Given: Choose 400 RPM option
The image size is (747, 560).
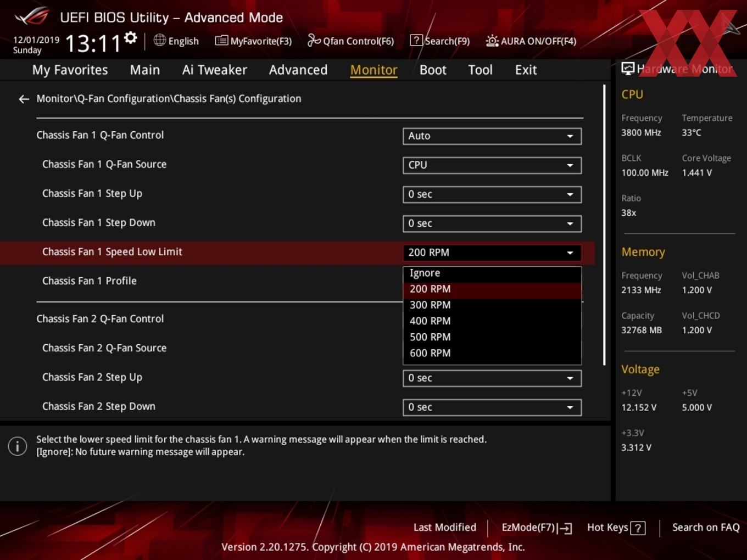Looking at the screenshot, I should pos(492,321).
